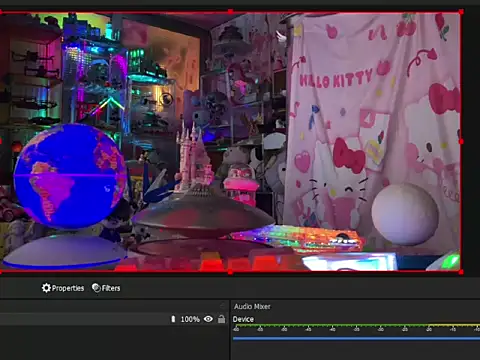
Task: Click the small icon beside 100%
Action: click(x=173, y=319)
